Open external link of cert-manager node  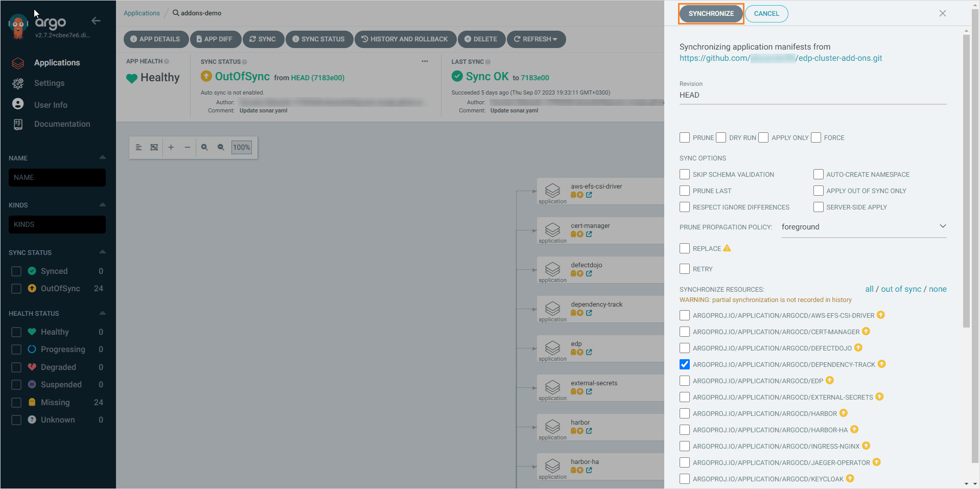coord(589,234)
